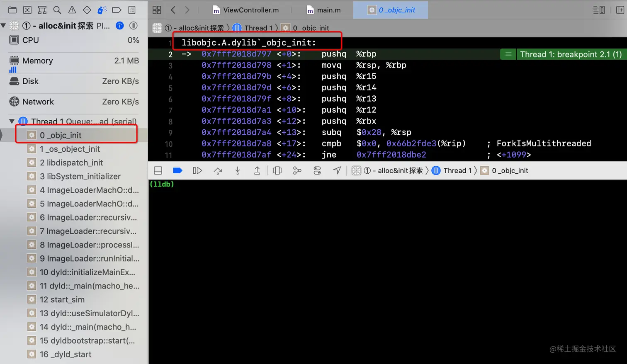Screen dimensions: 627x364
Task: Open Thread 1 menu in editor jump bar
Action: pos(253,28)
